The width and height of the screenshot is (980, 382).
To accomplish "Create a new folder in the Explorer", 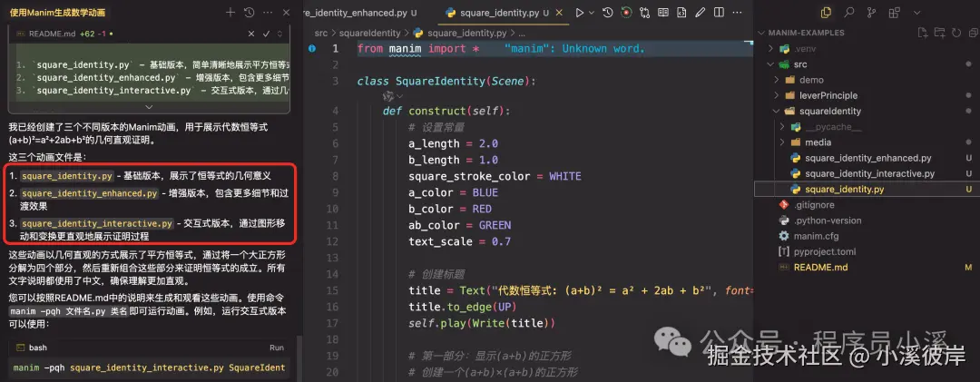I will 939,33.
